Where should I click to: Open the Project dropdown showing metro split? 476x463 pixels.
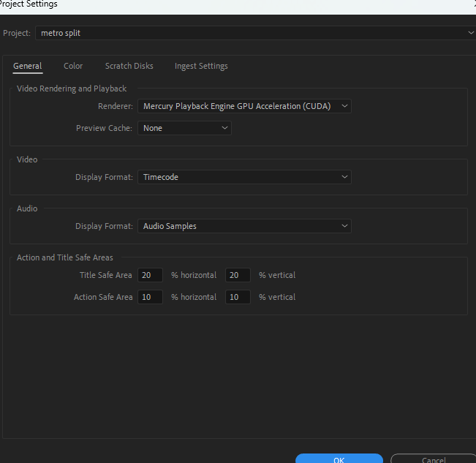[256, 33]
